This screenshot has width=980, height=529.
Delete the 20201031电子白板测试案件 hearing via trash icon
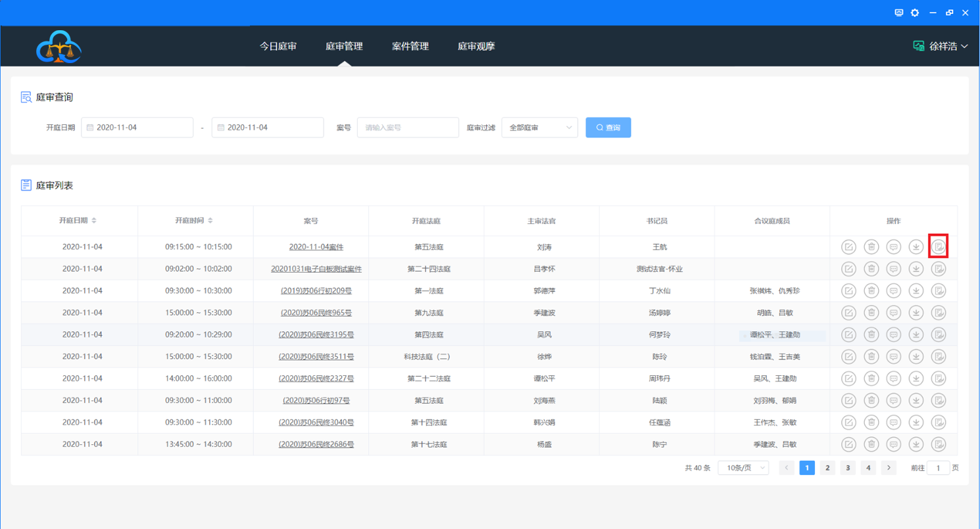pos(871,269)
